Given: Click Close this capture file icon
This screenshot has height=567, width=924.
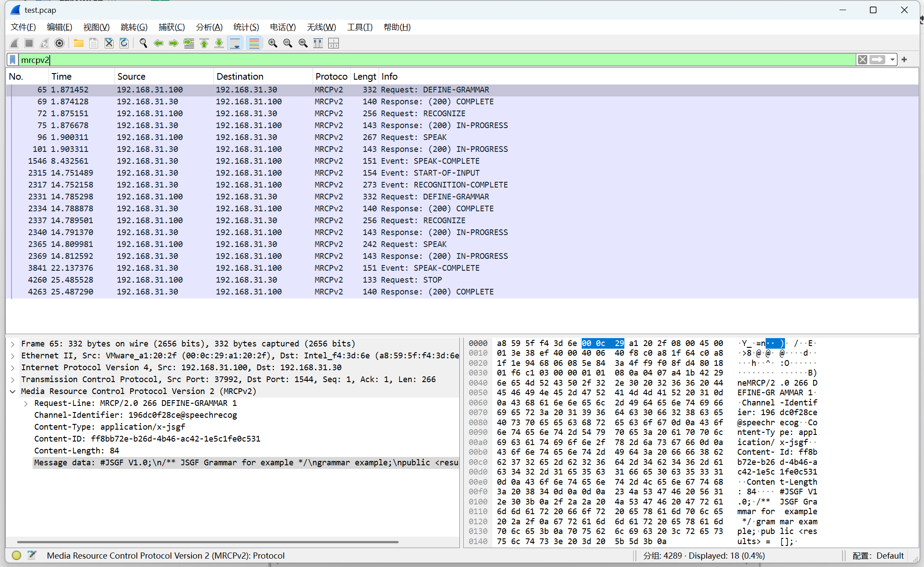Looking at the screenshot, I should 109,43.
